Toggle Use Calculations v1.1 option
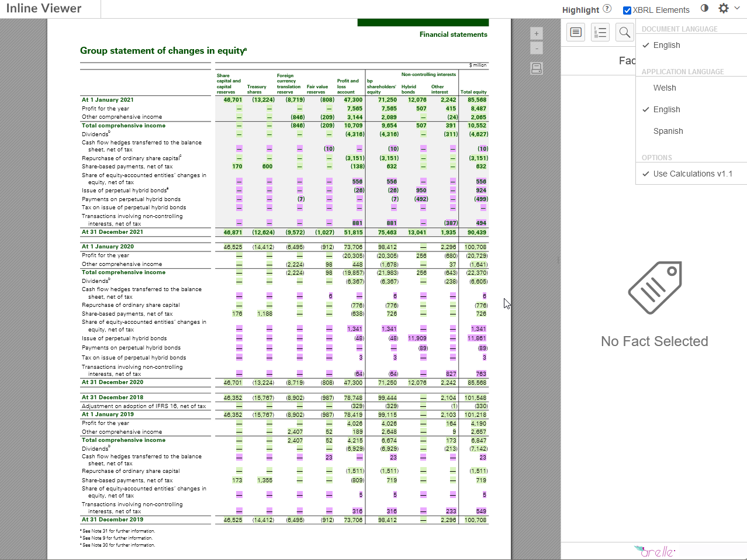 [691, 174]
